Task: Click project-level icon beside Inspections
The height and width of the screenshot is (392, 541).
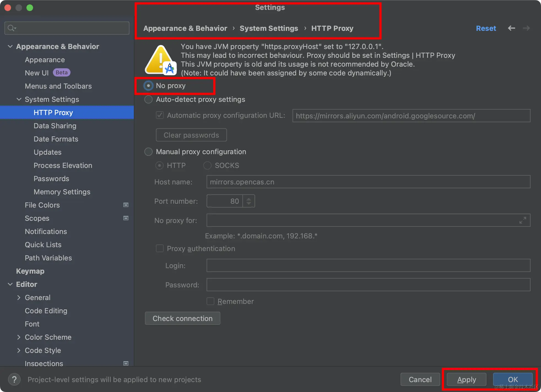Action: [x=126, y=363]
